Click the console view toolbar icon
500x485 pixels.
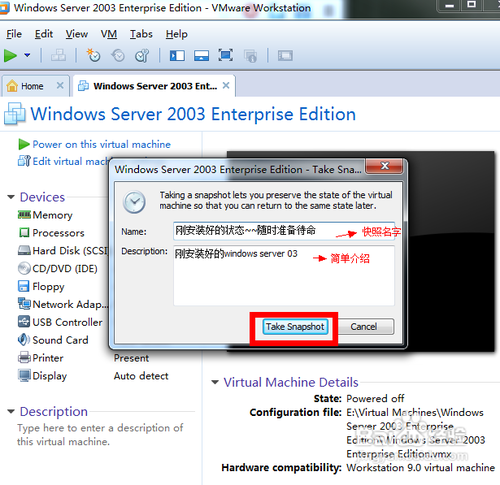[285, 55]
